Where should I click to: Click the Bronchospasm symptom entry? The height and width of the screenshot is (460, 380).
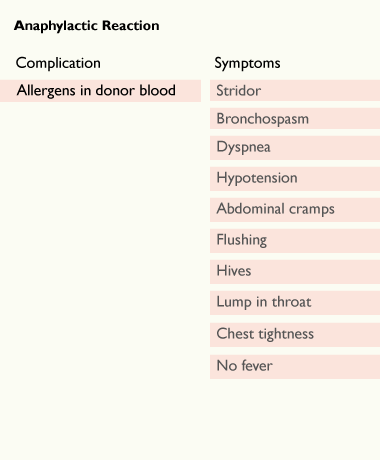coord(295,118)
